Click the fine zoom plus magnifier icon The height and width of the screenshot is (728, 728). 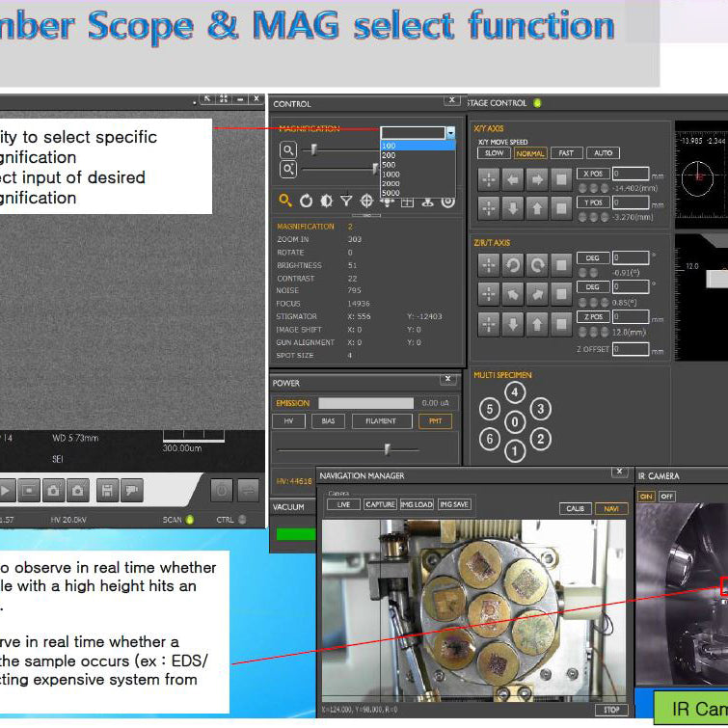[288, 169]
